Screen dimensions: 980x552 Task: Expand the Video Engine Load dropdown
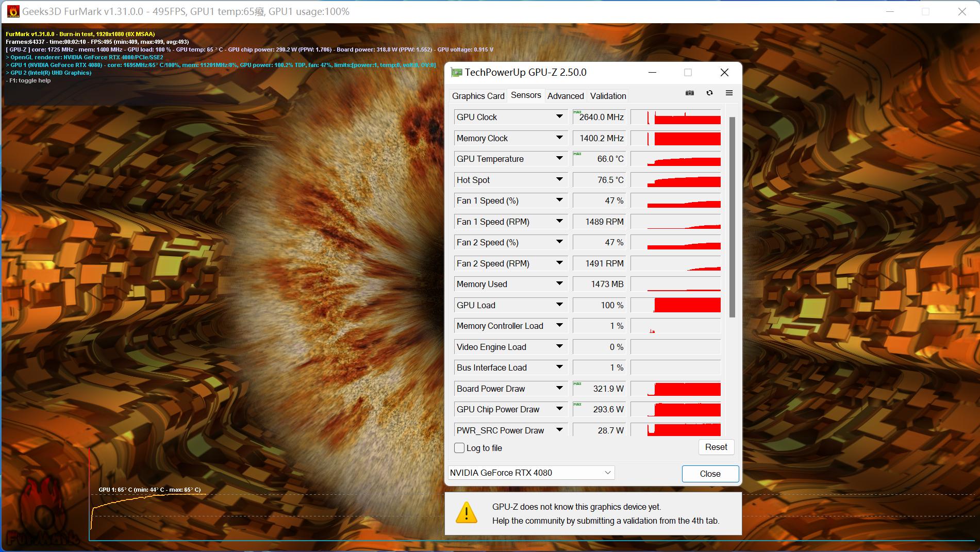pyautogui.click(x=559, y=346)
